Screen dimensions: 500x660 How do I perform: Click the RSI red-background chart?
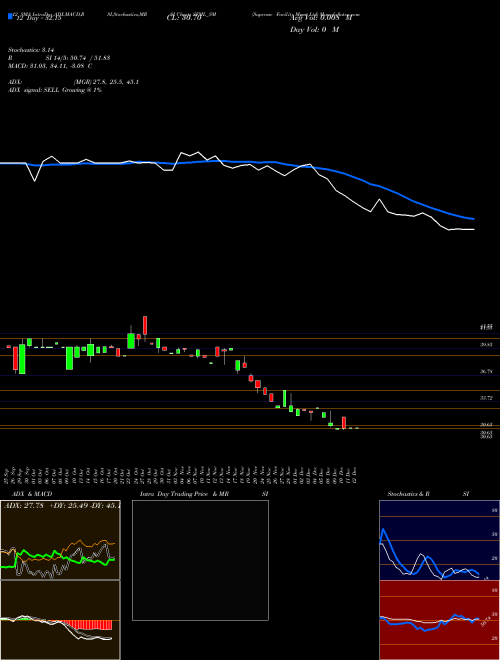(x=439, y=620)
